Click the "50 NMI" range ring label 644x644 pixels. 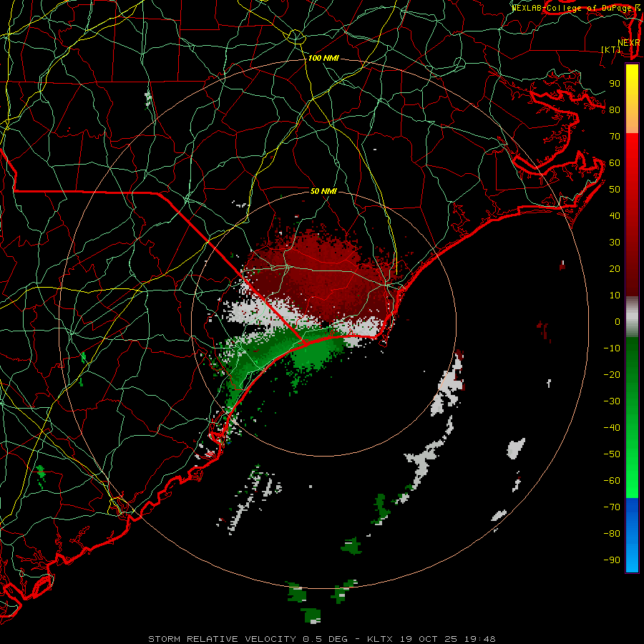click(x=323, y=191)
